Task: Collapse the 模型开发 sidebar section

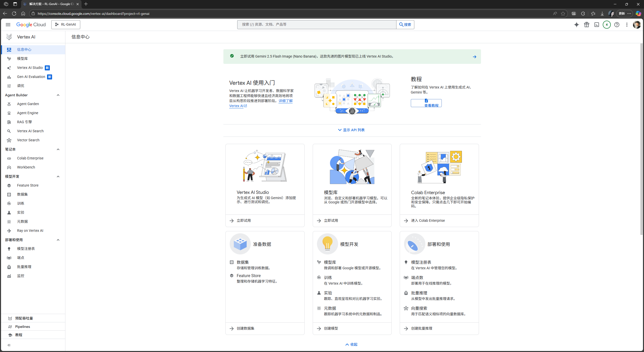Action: 58,177
